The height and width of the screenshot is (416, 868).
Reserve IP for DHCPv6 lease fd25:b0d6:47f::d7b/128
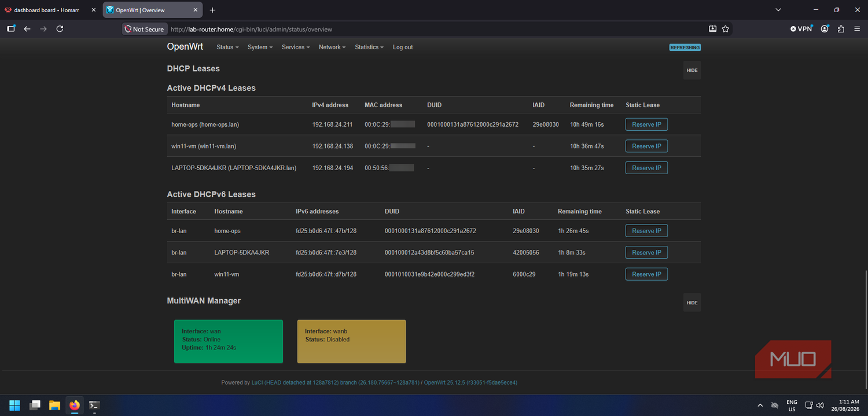coord(646,274)
